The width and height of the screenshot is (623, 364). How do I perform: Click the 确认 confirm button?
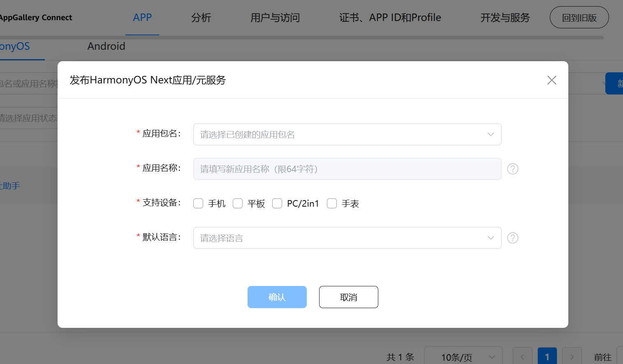click(277, 297)
